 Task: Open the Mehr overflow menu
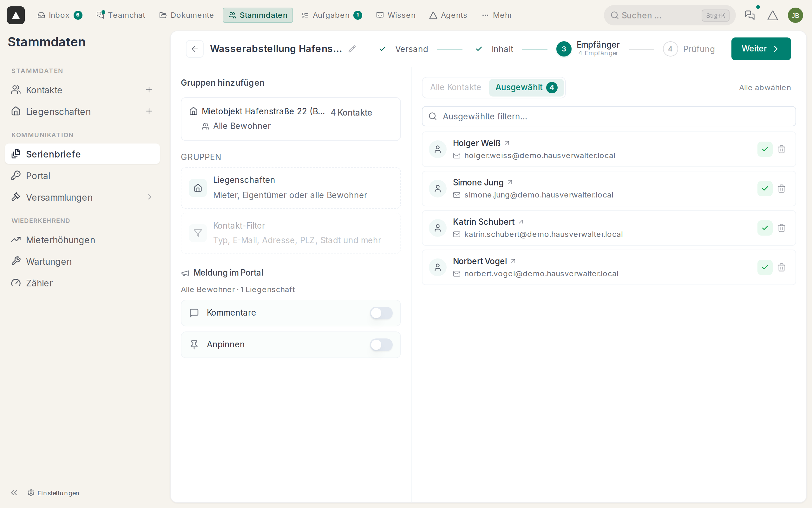497,15
